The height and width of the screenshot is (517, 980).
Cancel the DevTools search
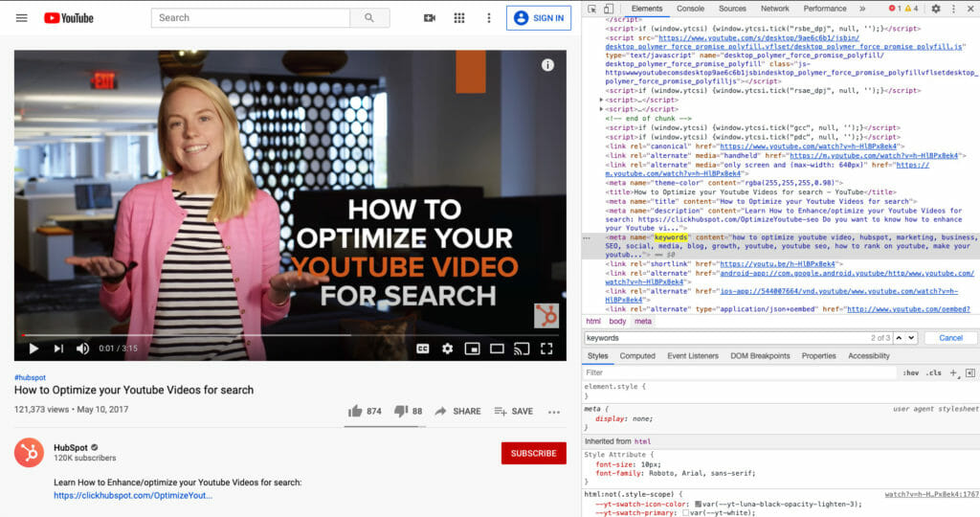coord(950,338)
